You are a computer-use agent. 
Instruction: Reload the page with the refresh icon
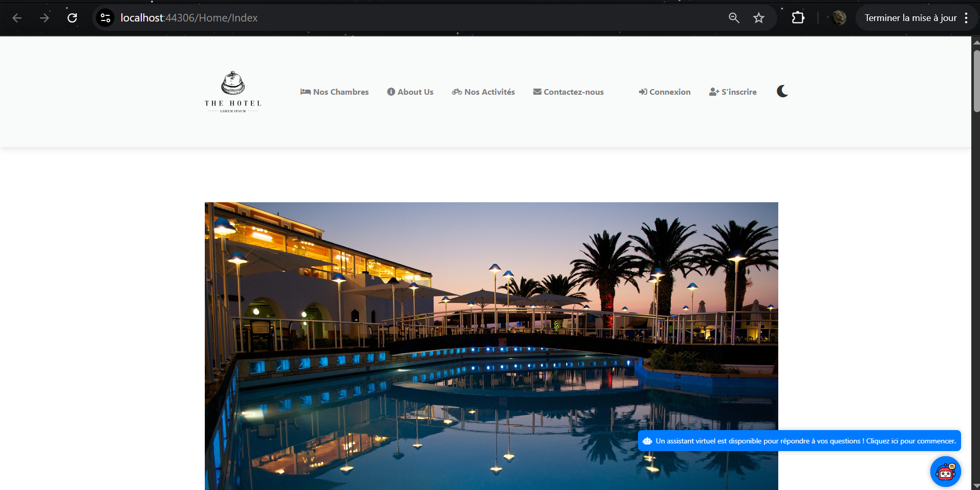(x=72, y=18)
